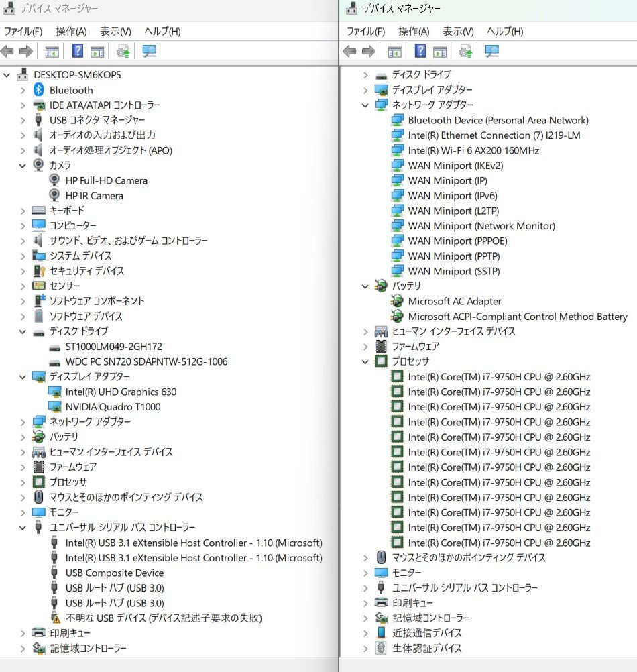
Task: Select オーディオ処理オブジェクト (APO) category
Action: pyautogui.click(x=111, y=150)
